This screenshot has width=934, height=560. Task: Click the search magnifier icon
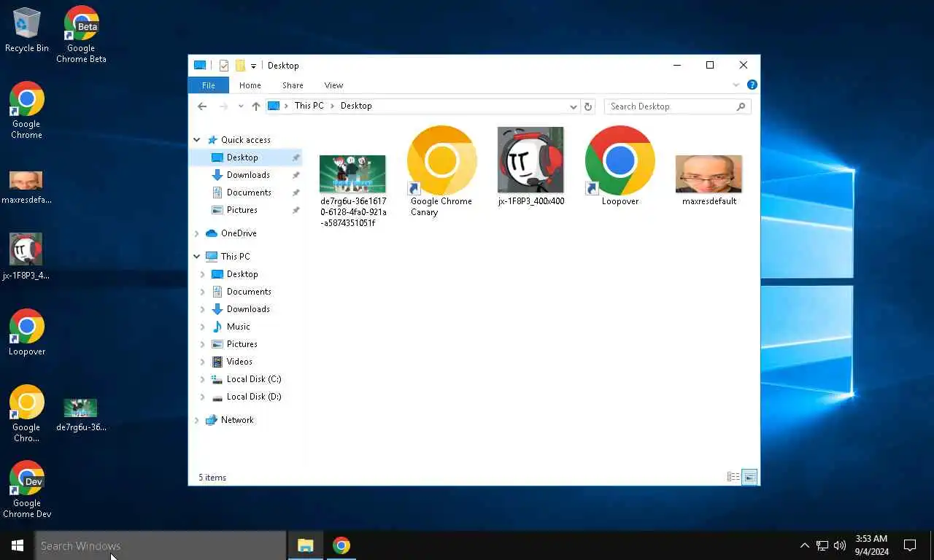(x=741, y=106)
